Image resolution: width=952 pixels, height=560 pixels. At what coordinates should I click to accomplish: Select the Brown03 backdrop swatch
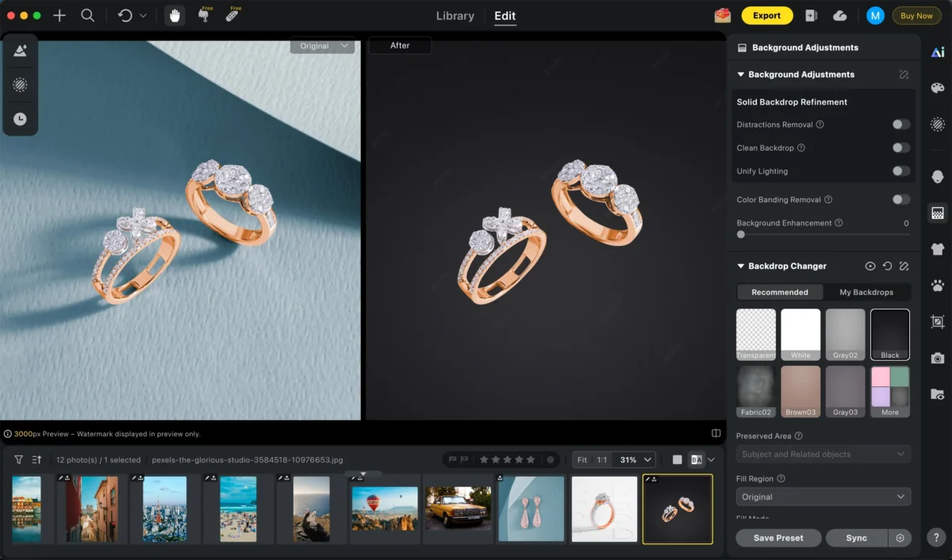[x=800, y=391]
